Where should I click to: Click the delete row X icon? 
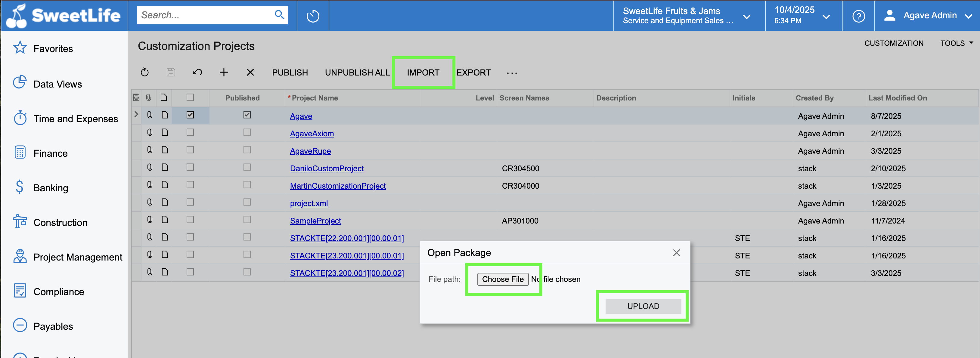[250, 72]
